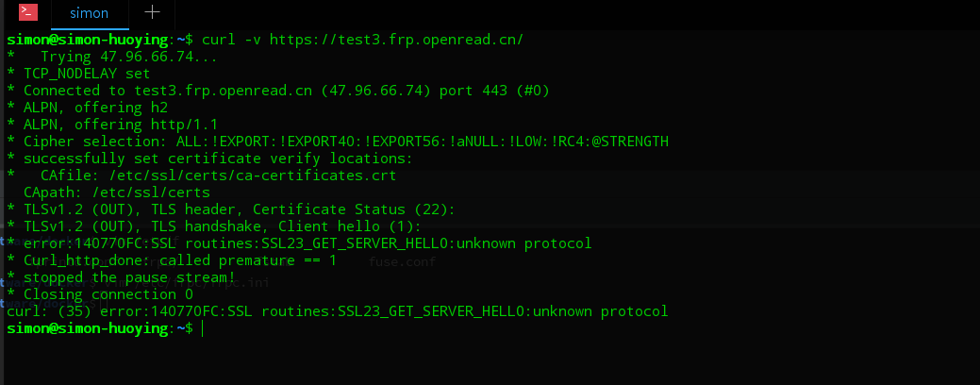Click the 'Client hello (1)' TLS handshake line
The height and width of the screenshot is (385, 980).
coord(214,226)
